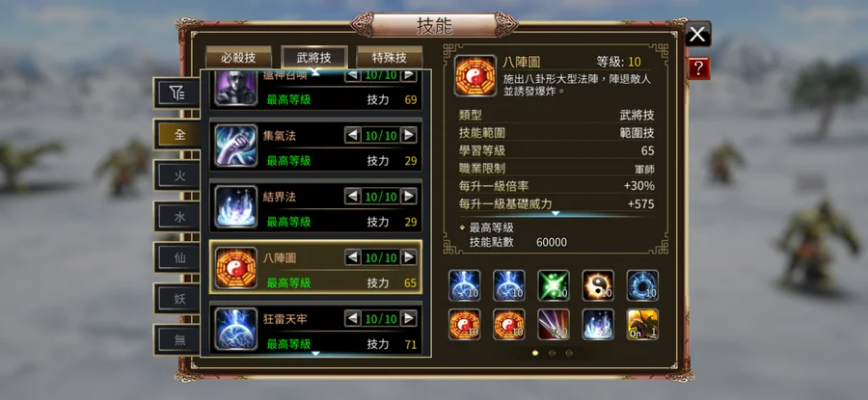Expand details with the down arrow below 每升一級基礎威力

click(556, 213)
